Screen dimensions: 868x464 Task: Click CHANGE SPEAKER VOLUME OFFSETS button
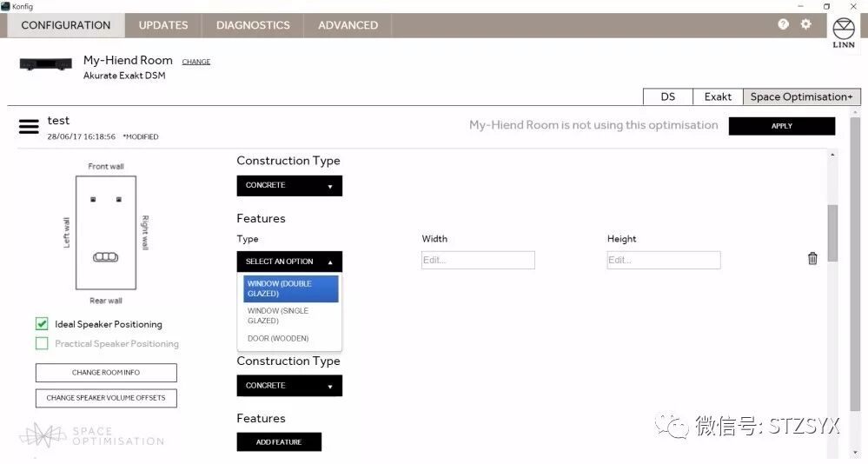(106, 398)
